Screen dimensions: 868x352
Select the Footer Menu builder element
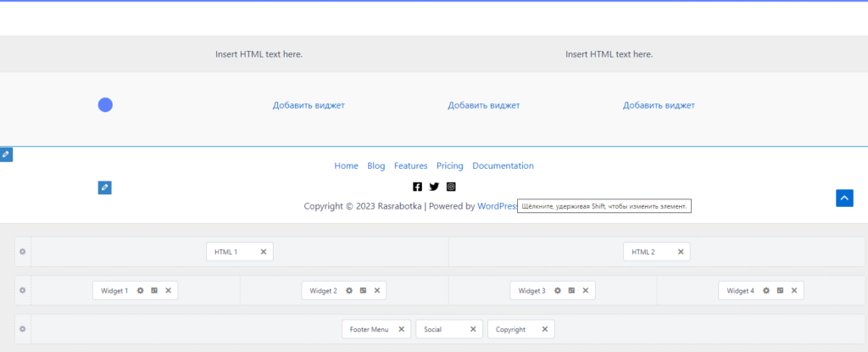376,329
